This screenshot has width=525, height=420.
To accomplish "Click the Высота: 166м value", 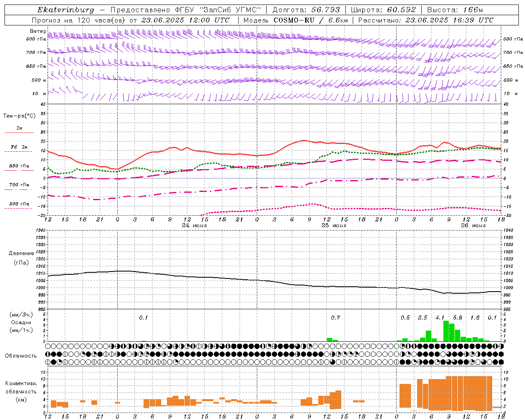I will click(x=455, y=10).
